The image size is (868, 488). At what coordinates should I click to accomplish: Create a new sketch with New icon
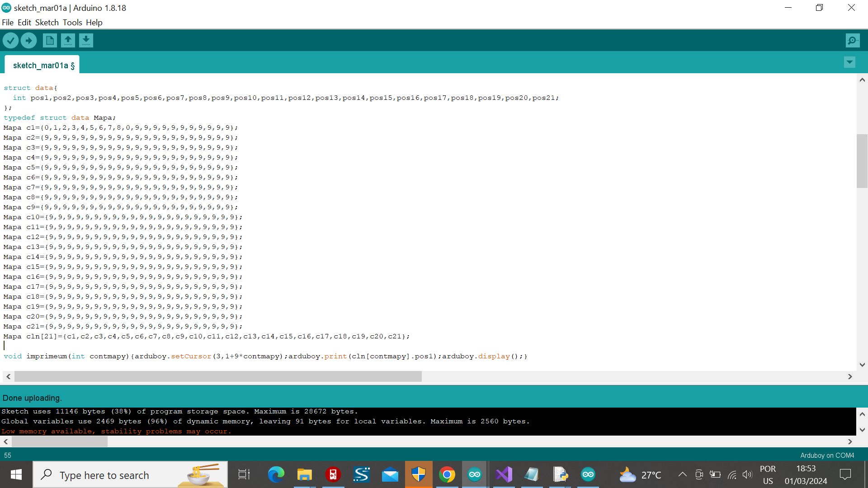tap(50, 41)
